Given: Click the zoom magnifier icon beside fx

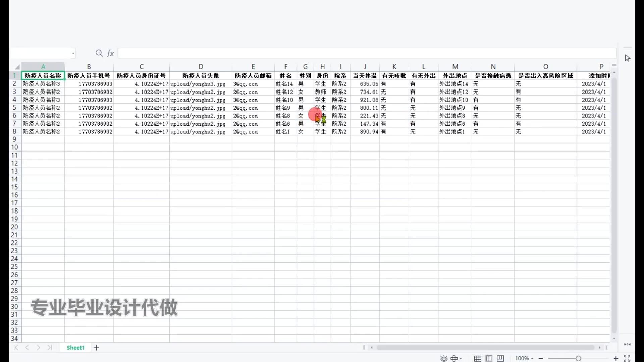Looking at the screenshot, I should click(99, 53).
